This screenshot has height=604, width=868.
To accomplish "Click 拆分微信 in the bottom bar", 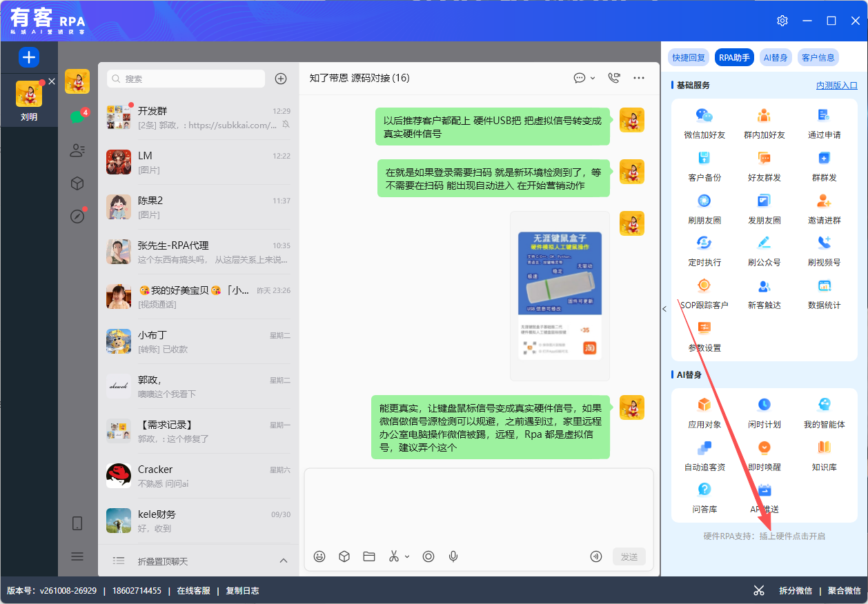I will point(796,591).
